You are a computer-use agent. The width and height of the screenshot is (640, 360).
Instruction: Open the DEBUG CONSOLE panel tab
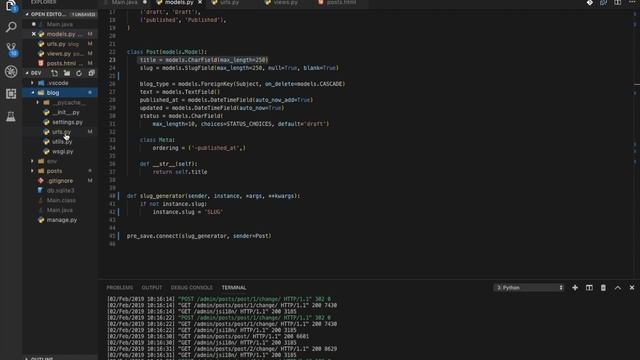pos(191,288)
